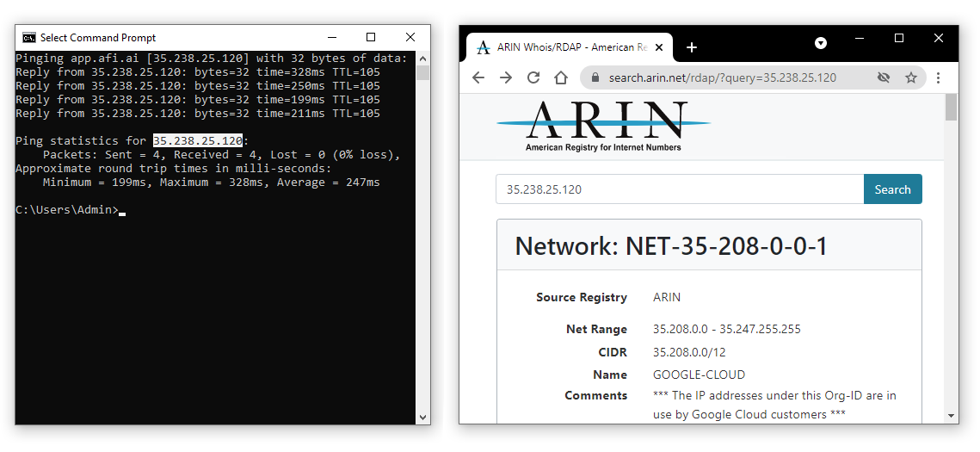980x452 pixels.
Task: Click the 'Minimum = 199ms' statistics line
Action: point(212,183)
